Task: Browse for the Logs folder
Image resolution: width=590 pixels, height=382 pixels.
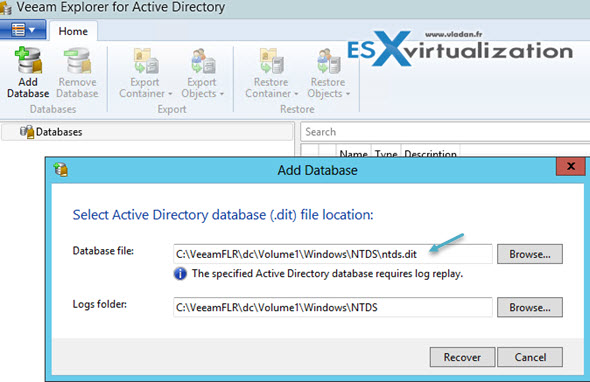Action: [x=530, y=307]
